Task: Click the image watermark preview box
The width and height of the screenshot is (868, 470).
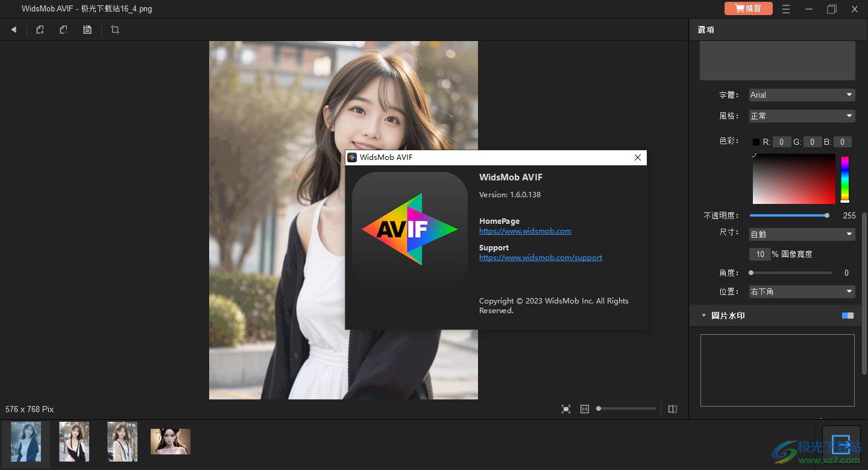Action: [x=778, y=370]
